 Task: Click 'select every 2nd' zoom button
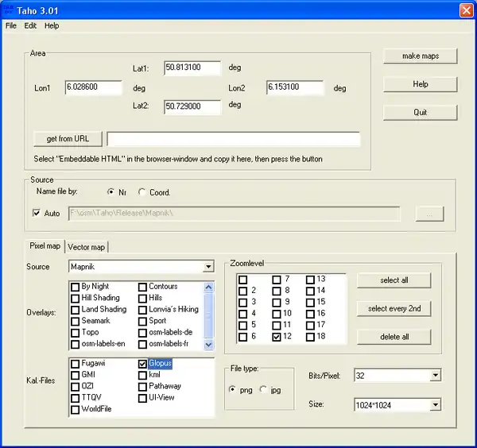[394, 308]
